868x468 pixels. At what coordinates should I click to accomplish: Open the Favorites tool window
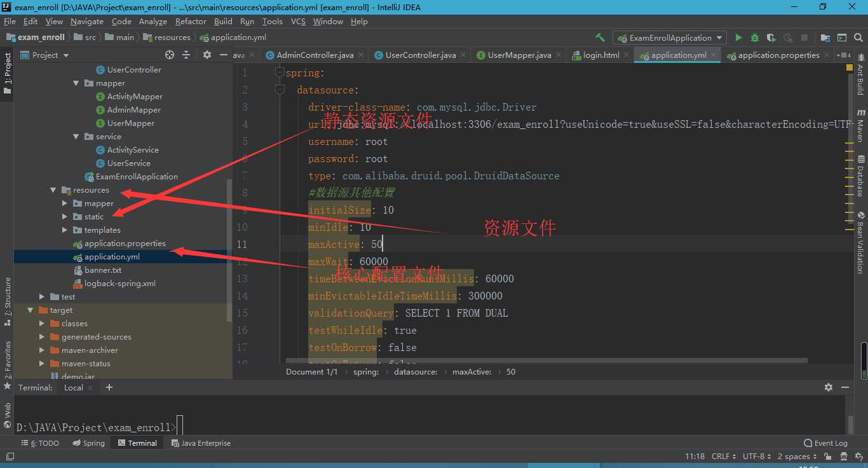tap(8, 365)
